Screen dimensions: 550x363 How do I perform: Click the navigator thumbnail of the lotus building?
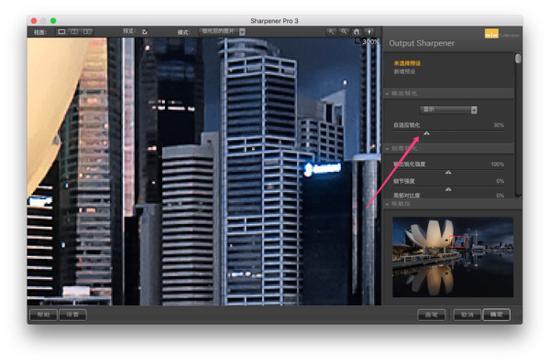[452, 257]
